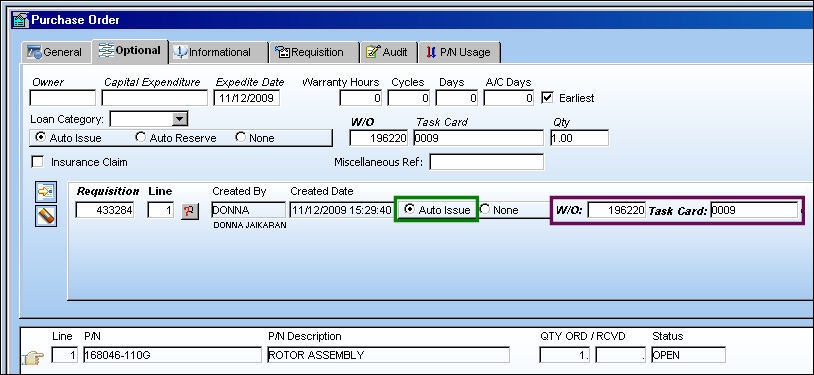The height and width of the screenshot is (375, 814).
Task: Select the None radio beside Auto Reserve
Action: [x=240, y=138]
